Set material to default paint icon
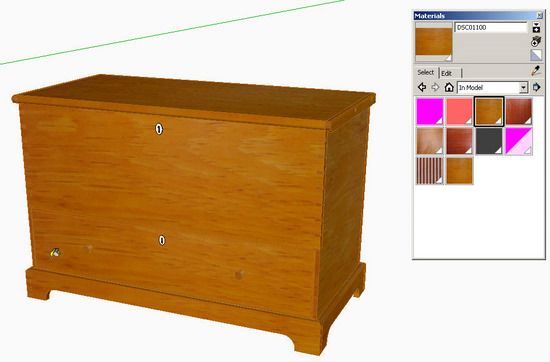 click(x=536, y=55)
